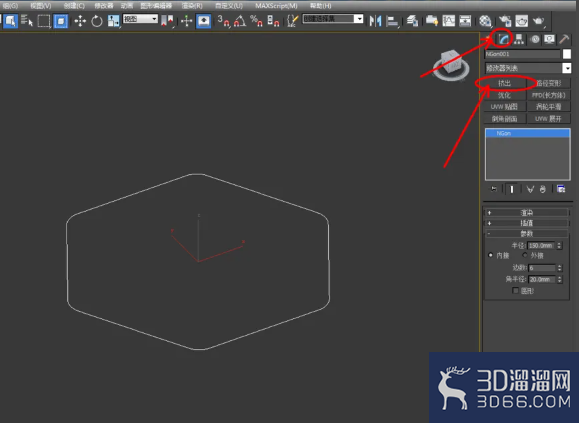Open the object color swatch

coord(567,54)
